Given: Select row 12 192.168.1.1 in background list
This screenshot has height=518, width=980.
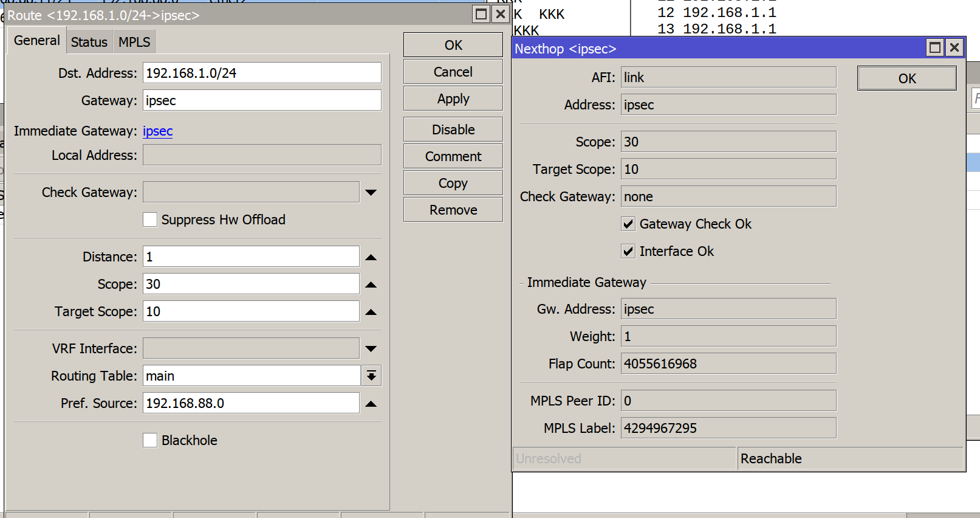Looking at the screenshot, I should [x=717, y=12].
